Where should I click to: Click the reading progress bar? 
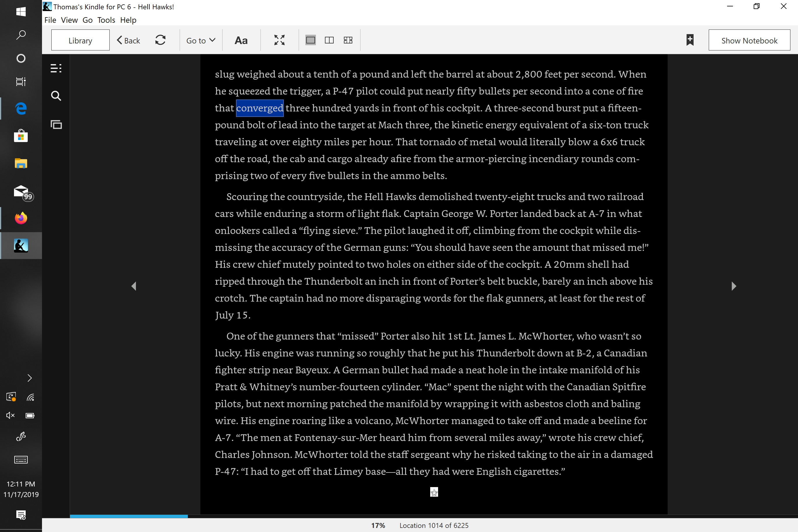pos(434,516)
